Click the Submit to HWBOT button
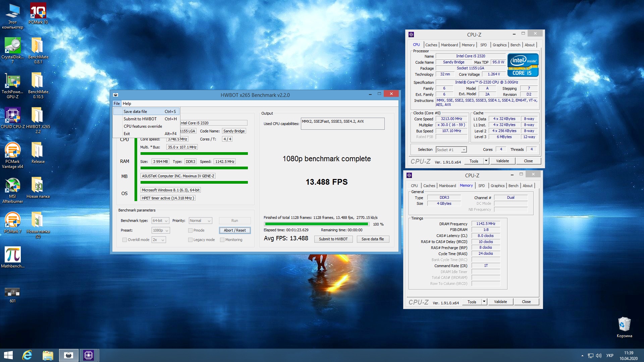 coord(333,239)
